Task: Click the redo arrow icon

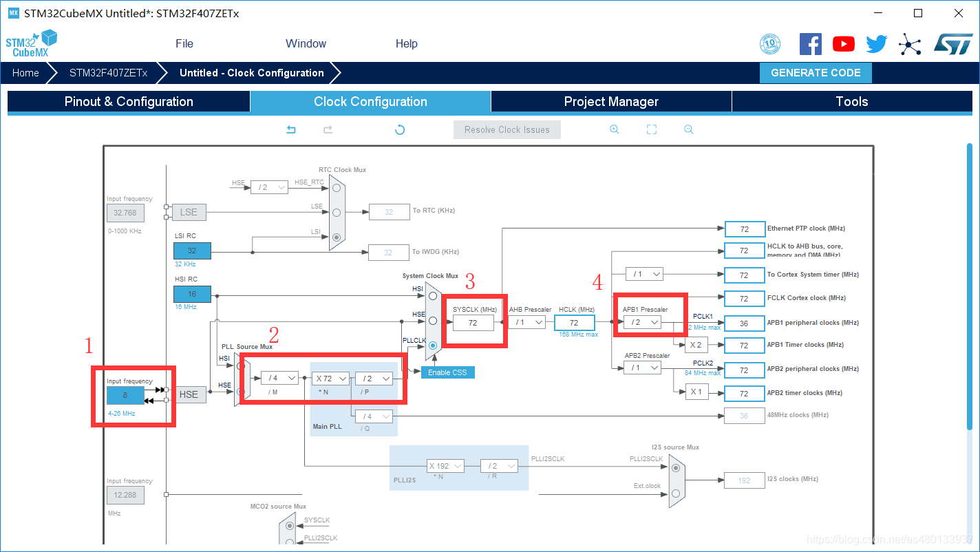Action: coord(328,129)
